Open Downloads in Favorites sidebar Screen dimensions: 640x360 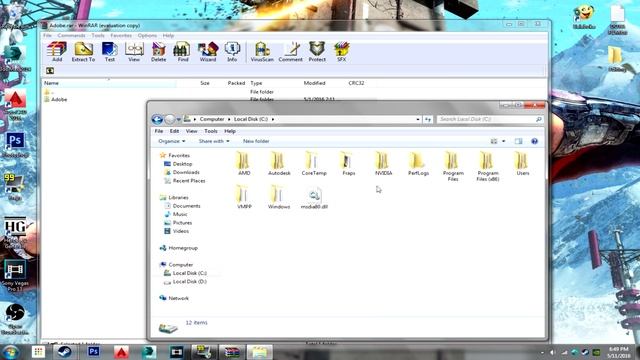(x=182, y=172)
